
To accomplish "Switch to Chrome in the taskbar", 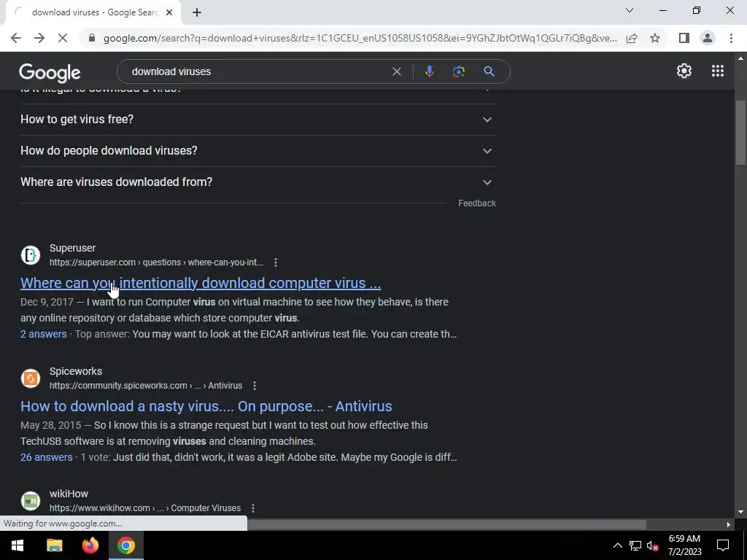I will 125,545.
